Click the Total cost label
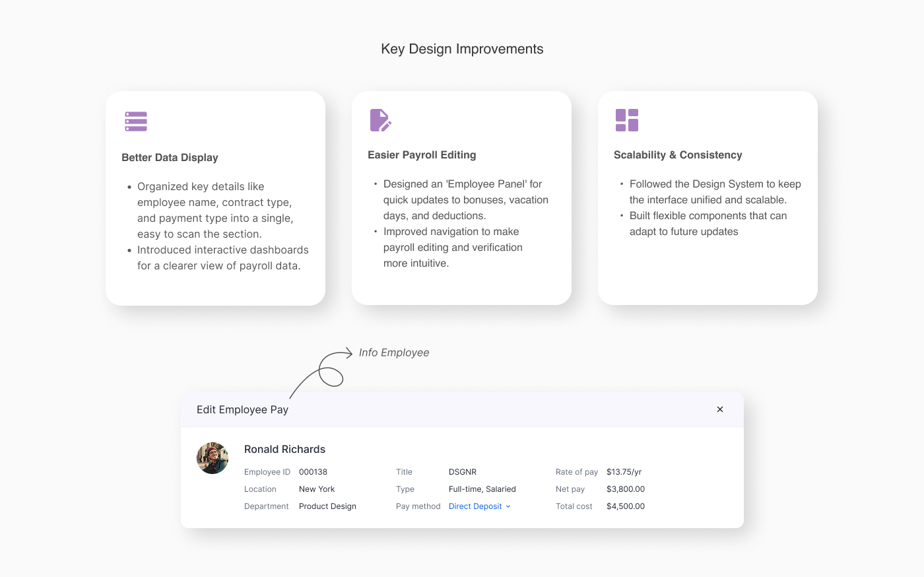 click(574, 506)
